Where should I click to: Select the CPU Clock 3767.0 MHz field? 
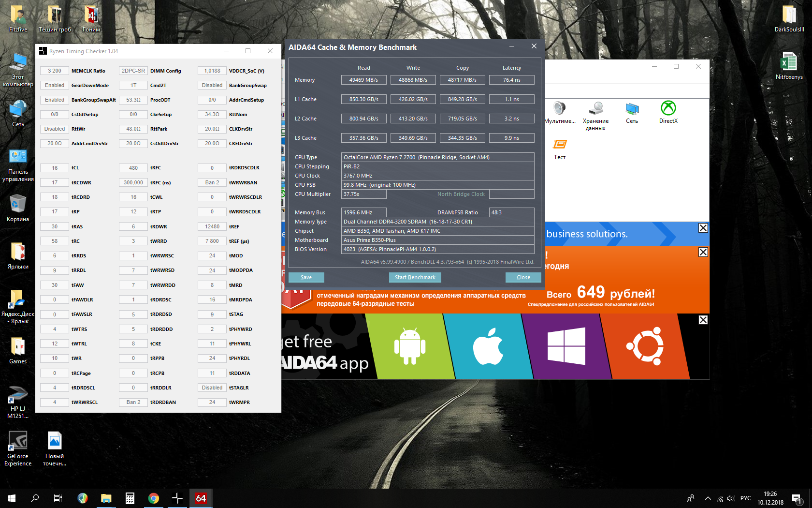coord(438,176)
